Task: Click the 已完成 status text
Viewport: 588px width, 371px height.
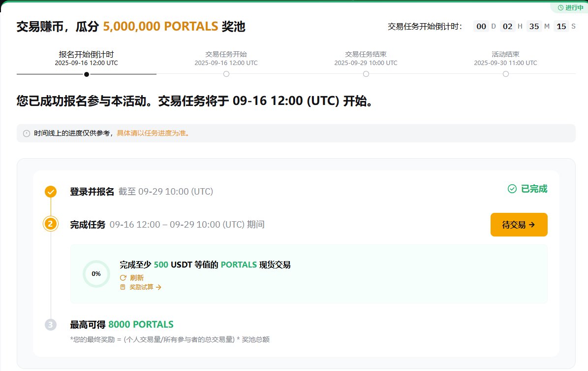Action: click(x=534, y=189)
